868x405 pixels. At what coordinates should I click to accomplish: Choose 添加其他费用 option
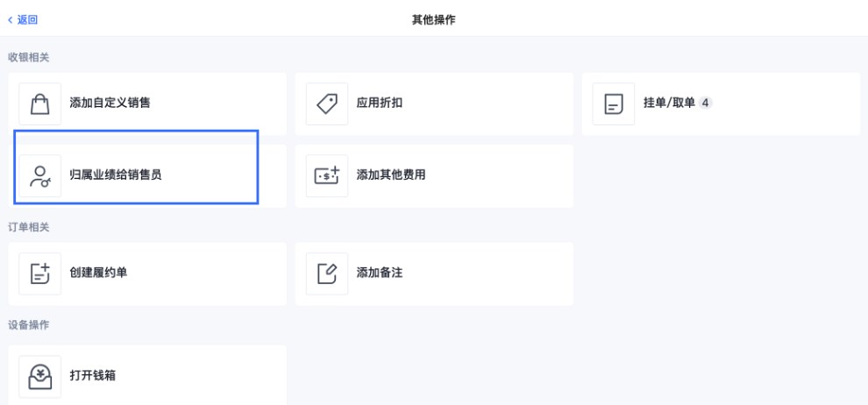coord(391,175)
